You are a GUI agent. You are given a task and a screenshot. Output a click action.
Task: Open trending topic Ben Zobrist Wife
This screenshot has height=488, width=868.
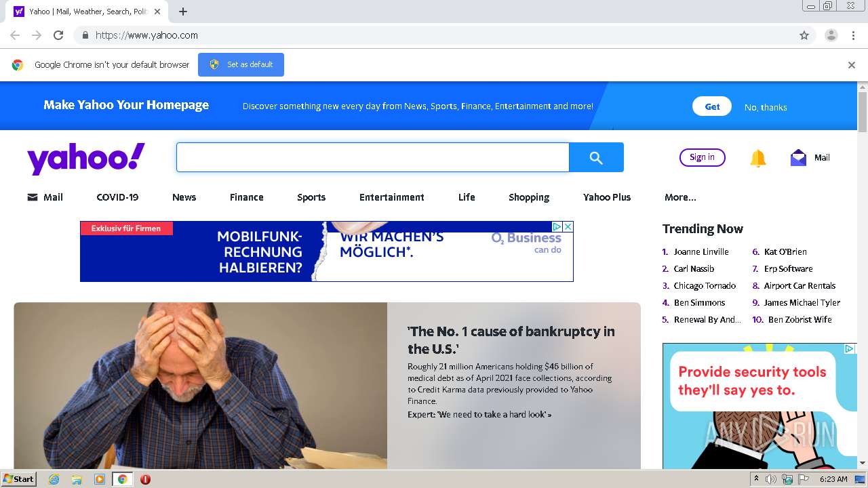pyautogui.click(x=800, y=319)
